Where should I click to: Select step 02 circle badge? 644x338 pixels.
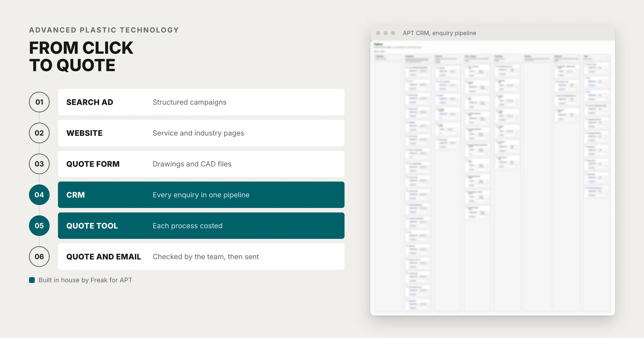tap(39, 133)
